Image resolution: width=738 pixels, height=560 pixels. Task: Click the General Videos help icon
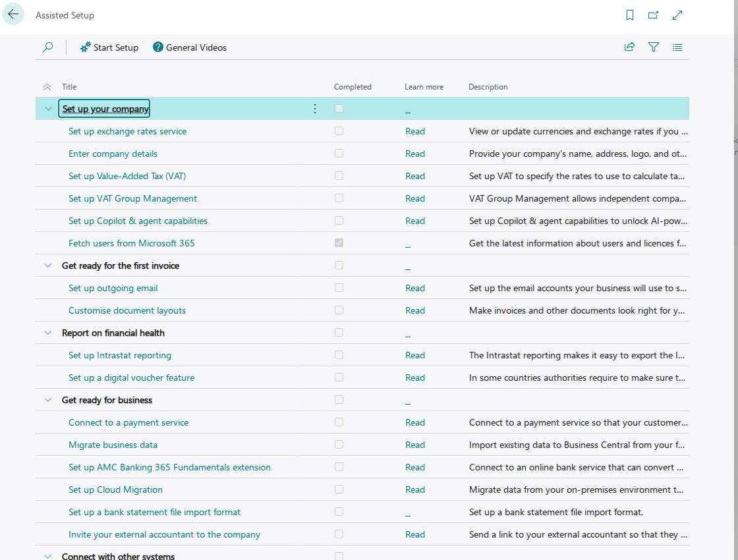pyautogui.click(x=157, y=47)
